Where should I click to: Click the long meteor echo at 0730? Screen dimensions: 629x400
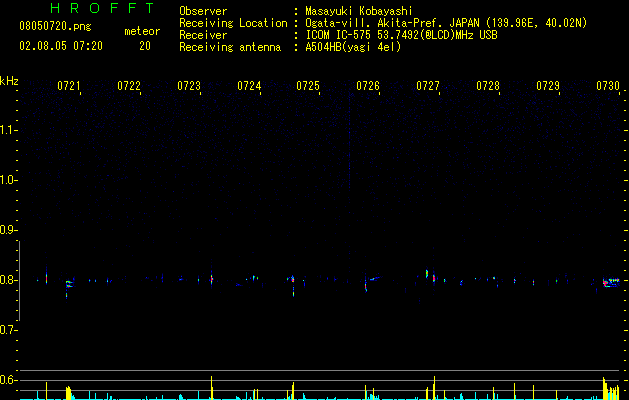coord(611,282)
